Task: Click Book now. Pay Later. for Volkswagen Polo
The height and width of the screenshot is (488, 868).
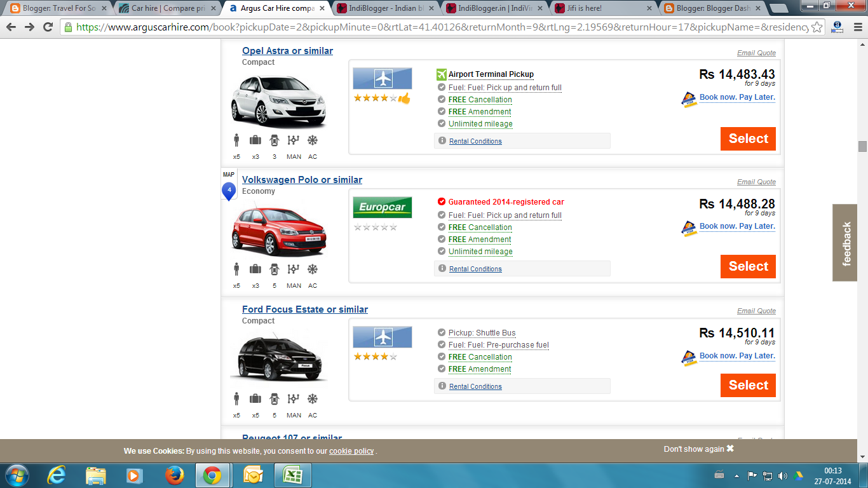Action: pyautogui.click(x=737, y=226)
